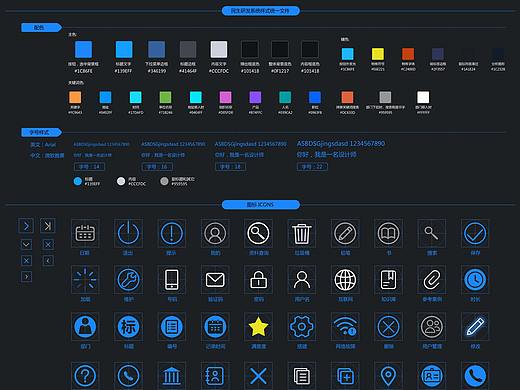Click the blue checkmark save icon
Screen dimensions: 520x390
point(475,233)
